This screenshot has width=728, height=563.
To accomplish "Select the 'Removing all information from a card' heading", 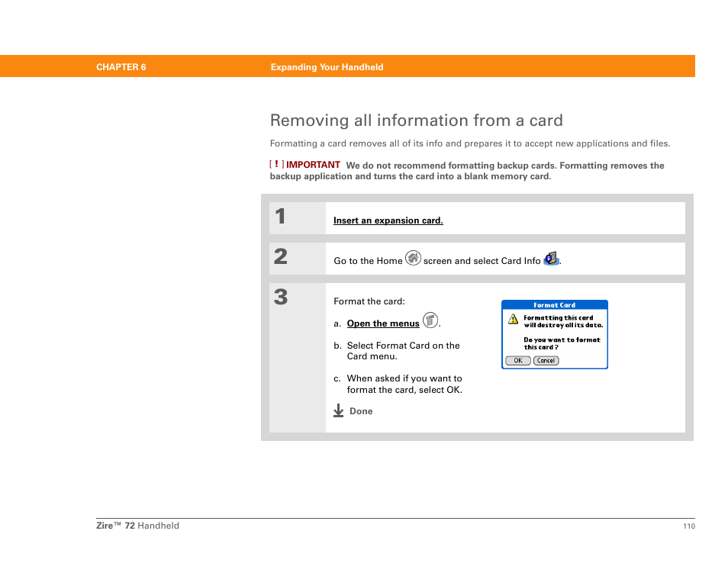I will [417, 121].
